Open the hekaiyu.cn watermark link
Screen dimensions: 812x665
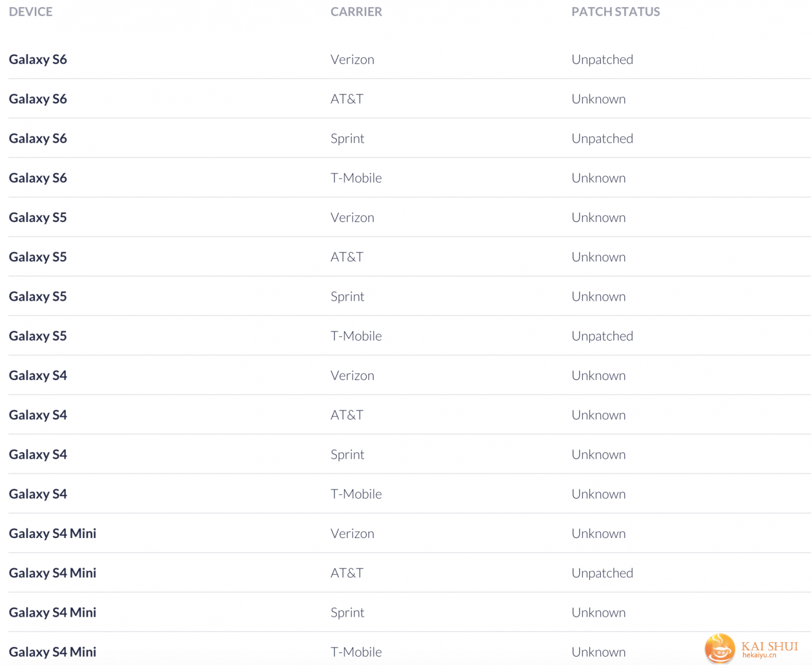point(759,655)
